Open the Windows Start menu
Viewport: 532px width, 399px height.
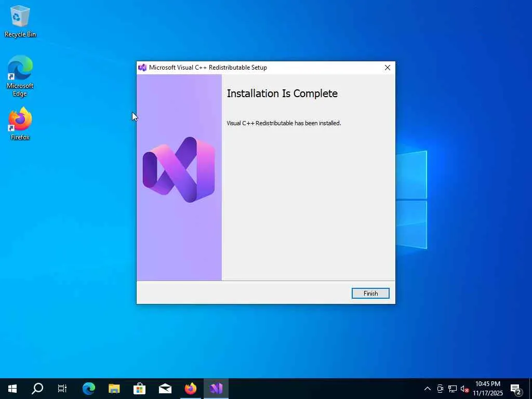tap(12, 389)
